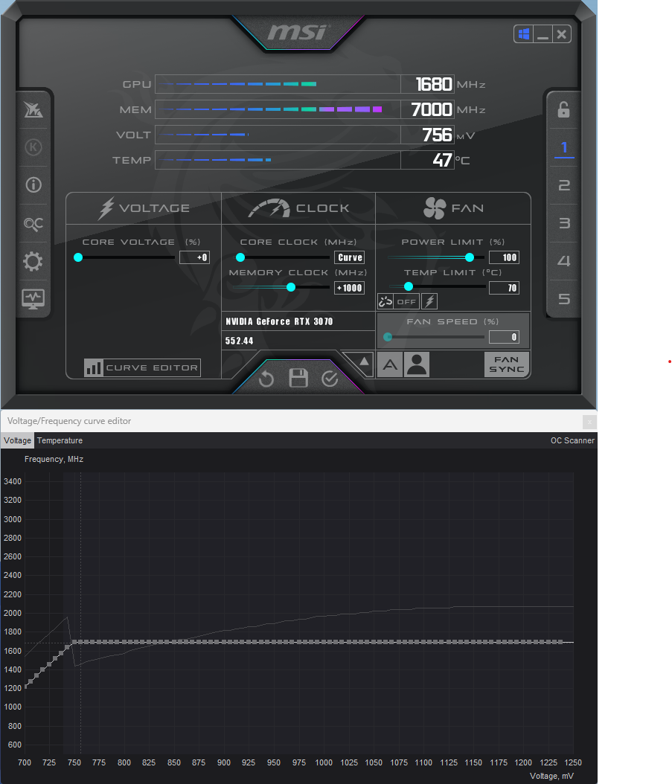Viewport: 672px width, 784px height.
Task: Select the Voltage tab in curve editor
Action: click(x=16, y=440)
